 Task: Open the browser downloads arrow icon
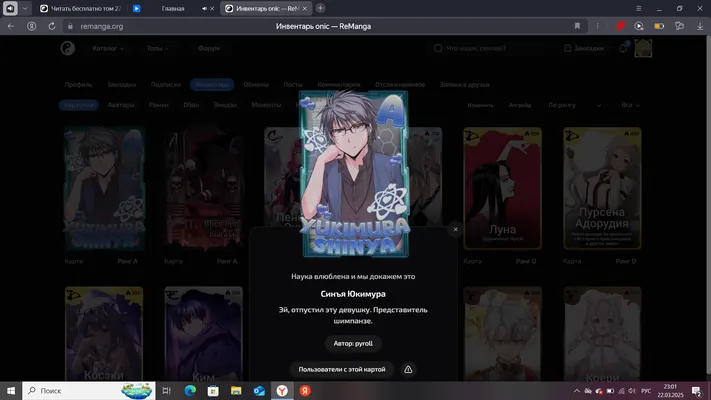(700, 26)
